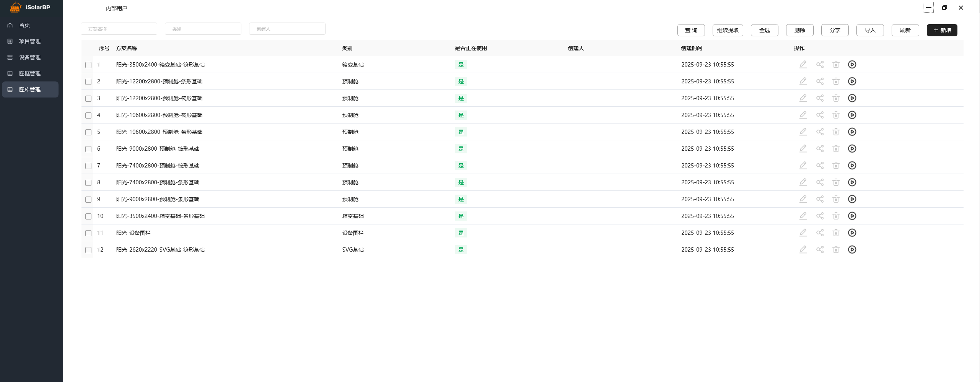Viewport: 980px width, 382px height.
Task: Focus the 方案名称 search field
Action: click(119, 29)
